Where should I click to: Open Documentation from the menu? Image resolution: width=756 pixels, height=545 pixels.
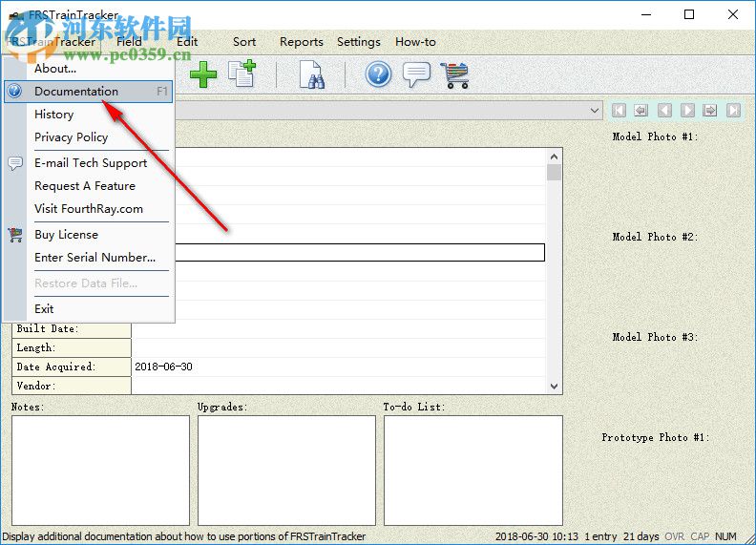88,92
